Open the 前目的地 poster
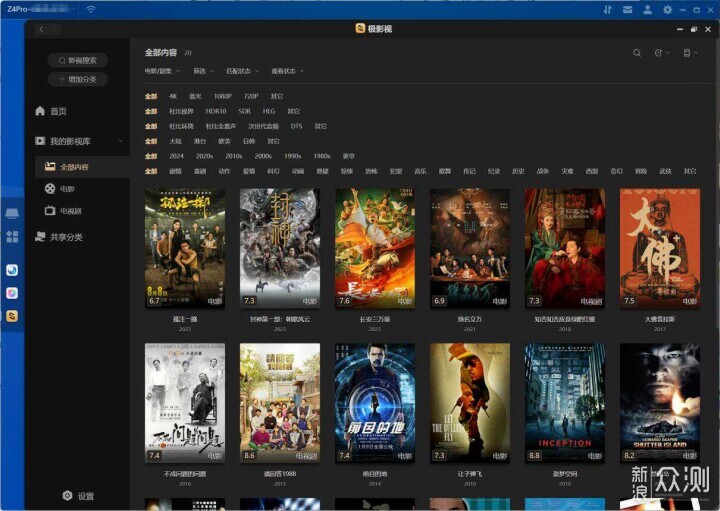This screenshot has width=720, height=511. click(375, 403)
